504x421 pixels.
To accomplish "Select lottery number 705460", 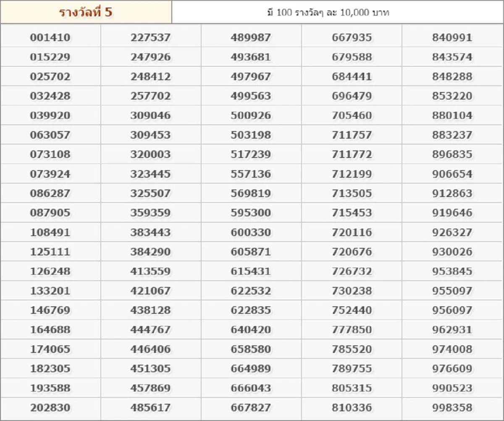I will tap(352, 115).
